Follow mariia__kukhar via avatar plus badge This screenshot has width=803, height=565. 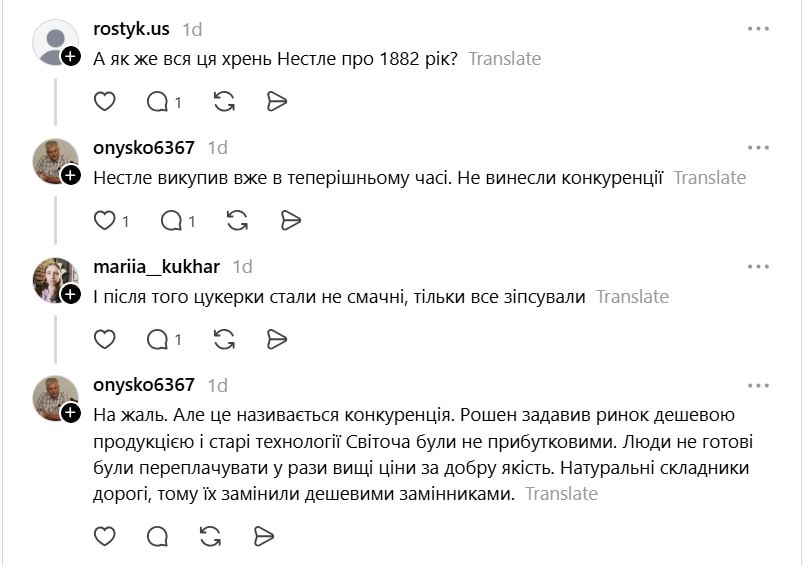pyautogui.click(x=70, y=294)
